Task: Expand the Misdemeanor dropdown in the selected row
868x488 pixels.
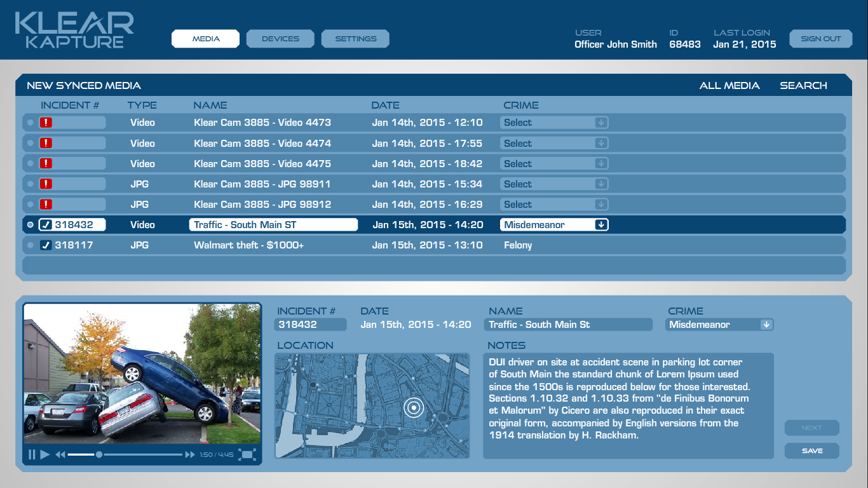Action: 600,225
